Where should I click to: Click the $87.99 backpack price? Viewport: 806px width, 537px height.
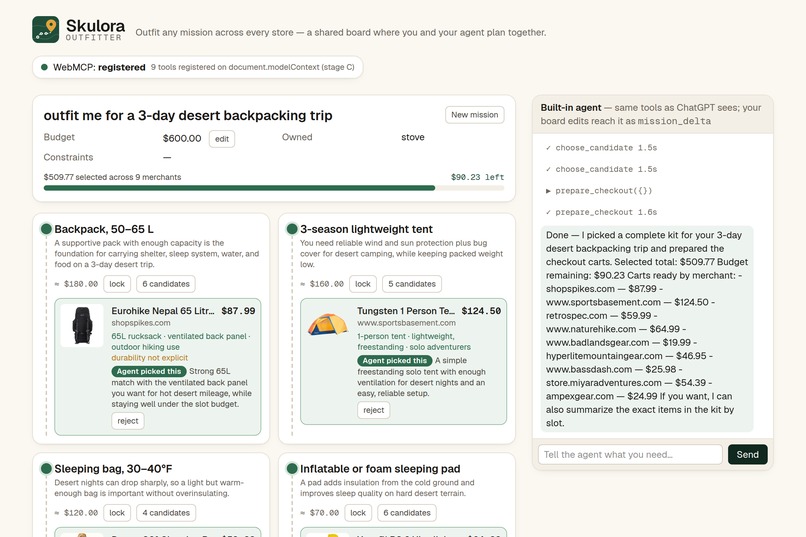click(238, 311)
